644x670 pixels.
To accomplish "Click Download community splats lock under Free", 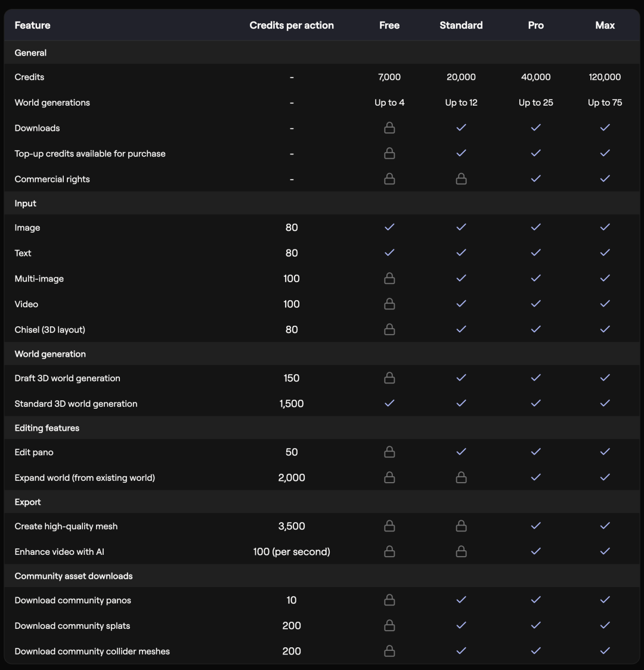I will [389, 626].
